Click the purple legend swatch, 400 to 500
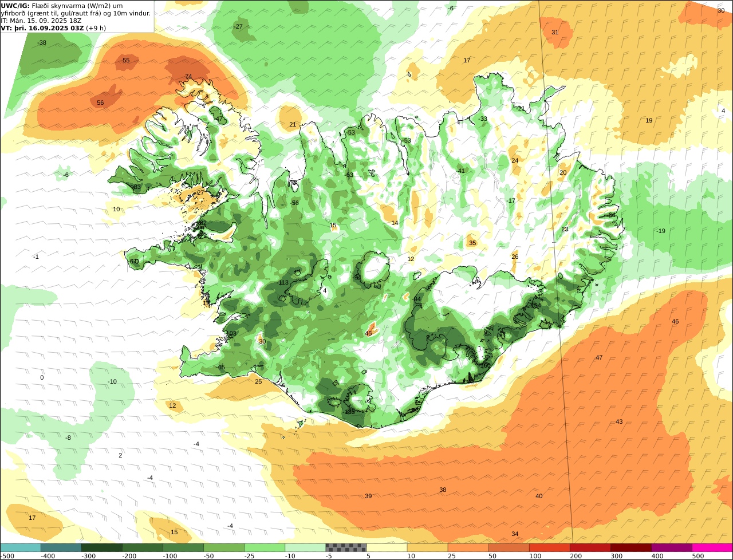Screen dimensions: 733x560 point(672,547)
